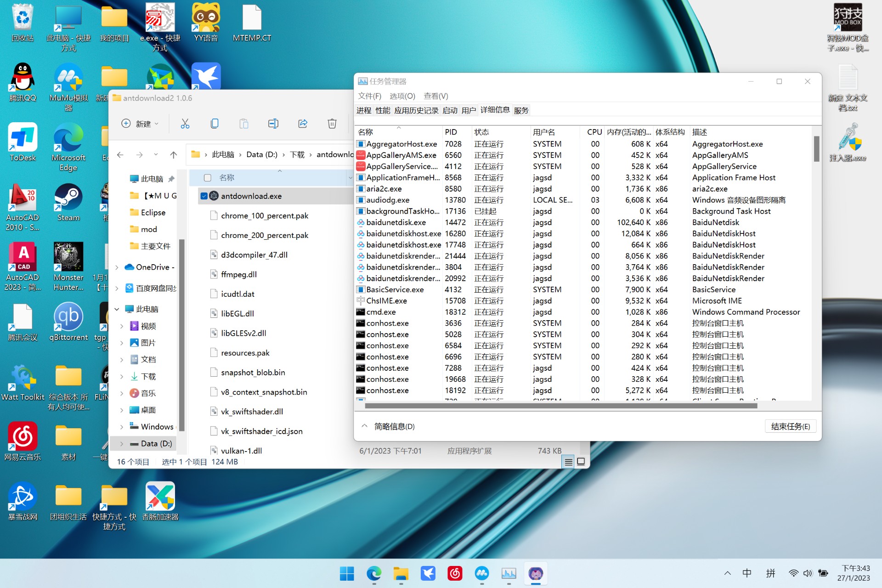Open NetEase Cloud Music taskbar icon
Screen dimensions: 882x588
click(455, 573)
